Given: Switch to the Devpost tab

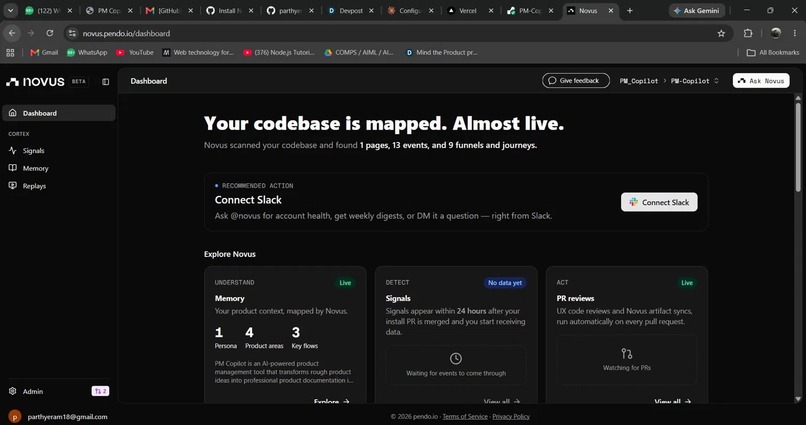Looking at the screenshot, I should 352,10.
